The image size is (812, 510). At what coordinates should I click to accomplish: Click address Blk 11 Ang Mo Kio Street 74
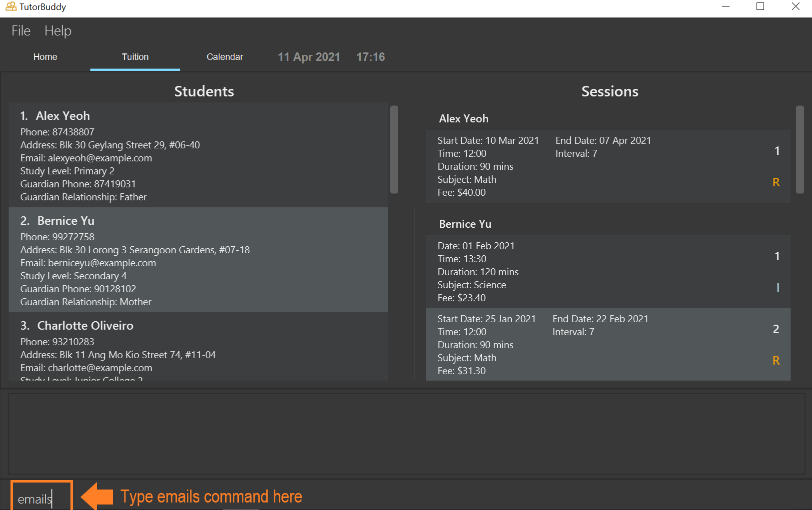pyautogui.click(x=118, y=355)
